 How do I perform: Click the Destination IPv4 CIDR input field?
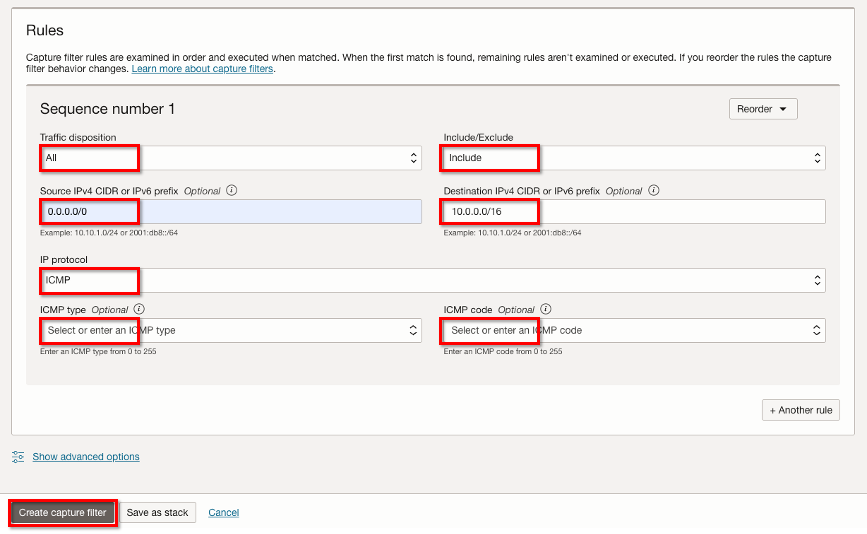point(634,212)
